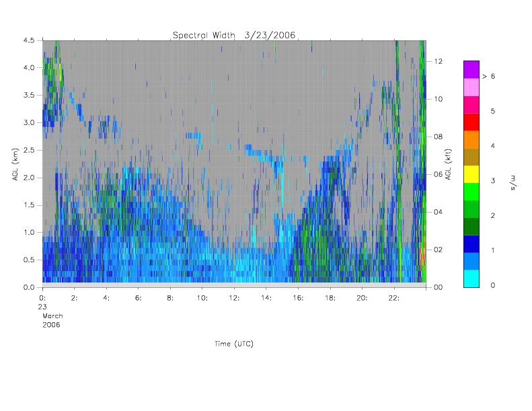The height and width of the screenshot is (411, 532).
Task: Select the light pink colorbar swatch
Action: [x=471, y=87]
